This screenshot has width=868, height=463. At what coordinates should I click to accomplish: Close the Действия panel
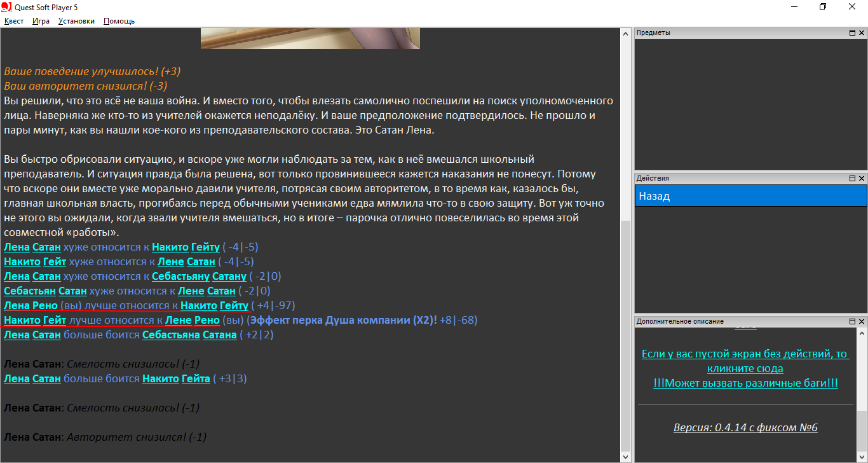pyautogui.click(x=862, y=179)
